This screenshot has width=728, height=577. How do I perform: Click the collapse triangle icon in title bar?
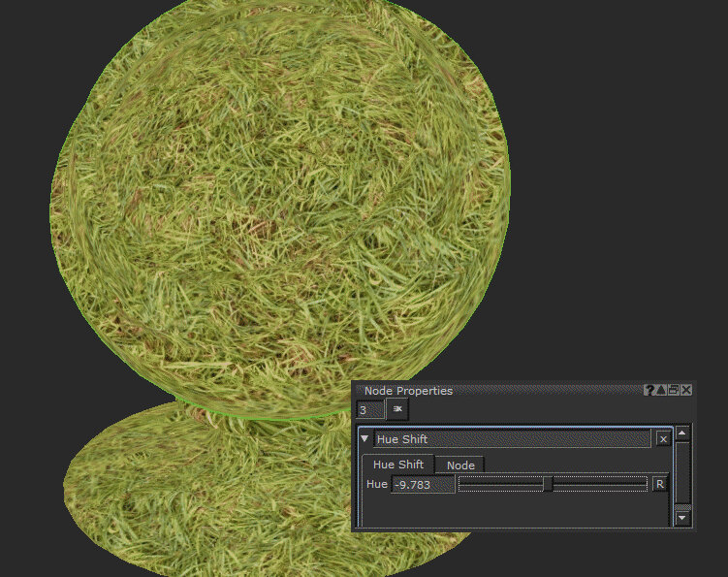click(x=661, y=390)
